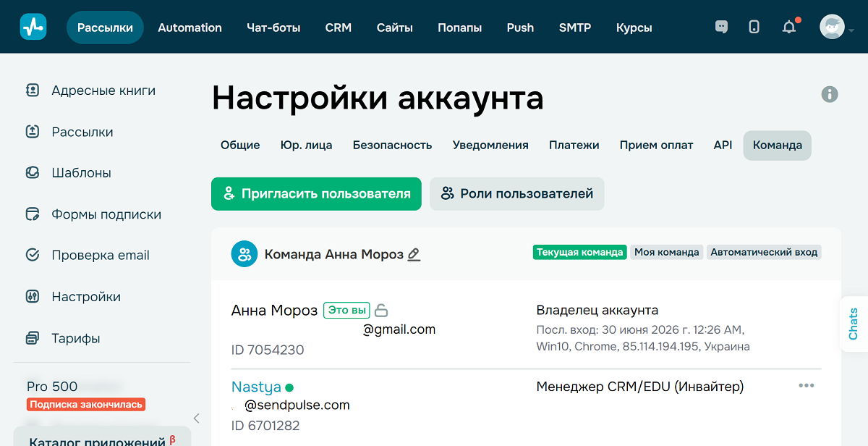
Task: Open the Чат-боты top menu
Action: pyautogui.click(x=273, y=28)
